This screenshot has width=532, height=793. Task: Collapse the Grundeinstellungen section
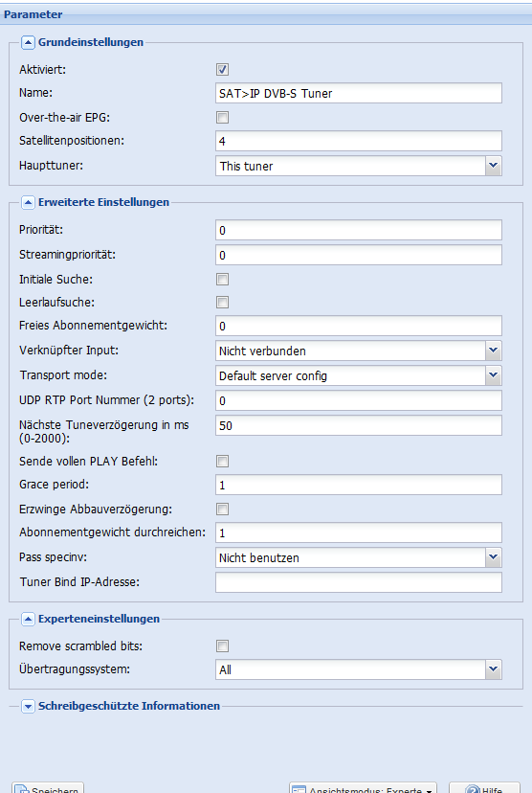point(28,42)
